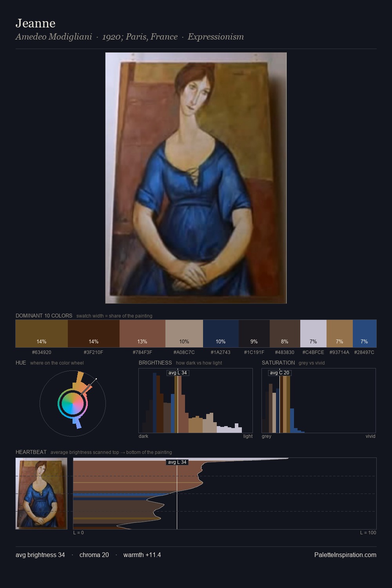Click the 'warmth +11.4' footer stat
Screen dimensions: 392x588
[142, 555]
